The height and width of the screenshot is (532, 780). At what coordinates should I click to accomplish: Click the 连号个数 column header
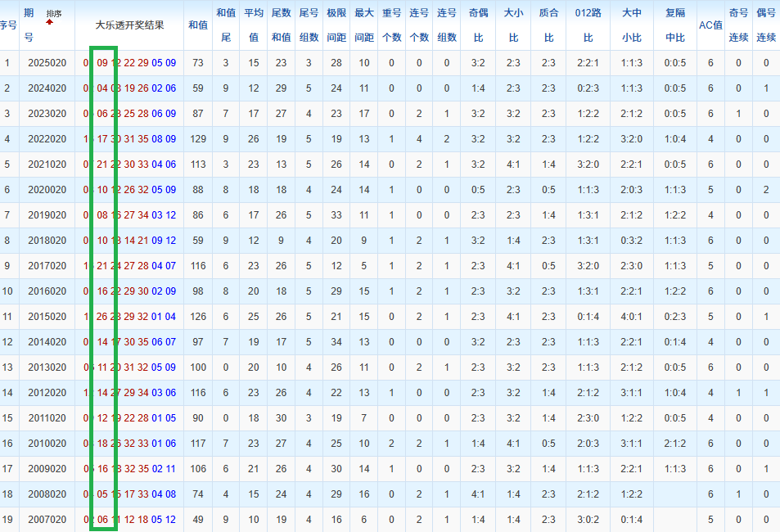click(419, 25)
